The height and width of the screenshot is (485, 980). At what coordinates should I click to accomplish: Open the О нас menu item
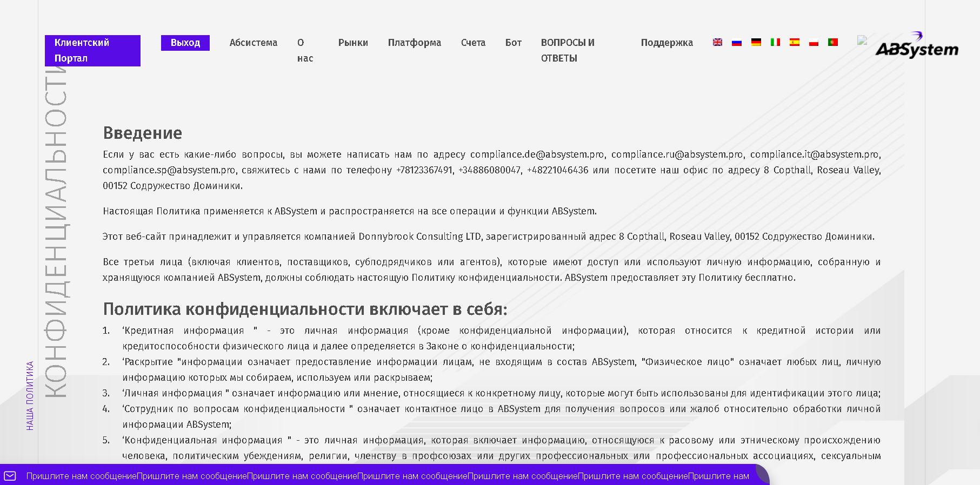(x=305, y=50)
